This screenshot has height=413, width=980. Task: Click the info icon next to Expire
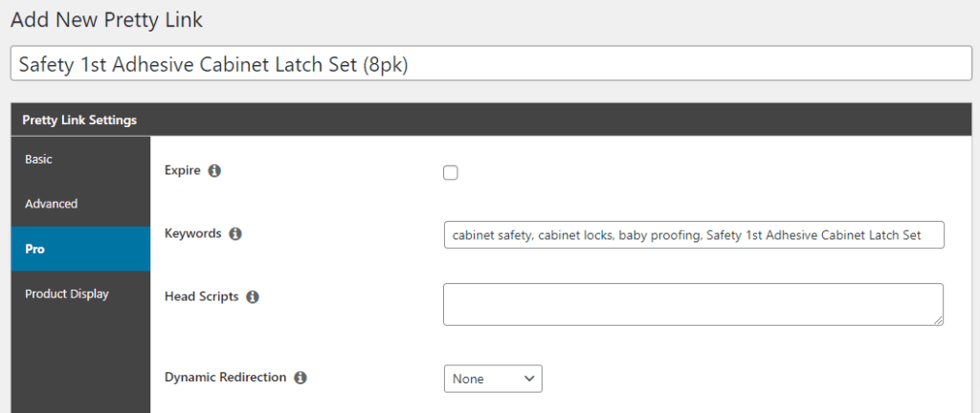tap(214, 171)
